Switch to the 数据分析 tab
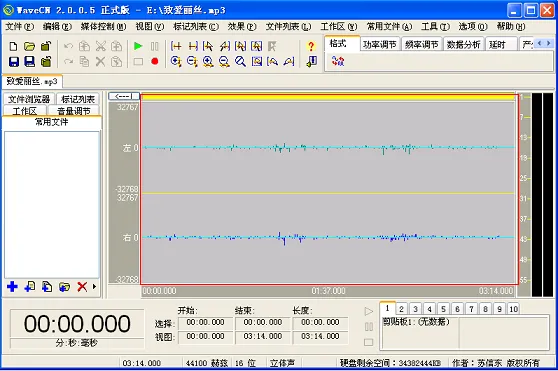Image resolution: width=558 pixels, height=371 pixels. [464, 44]
